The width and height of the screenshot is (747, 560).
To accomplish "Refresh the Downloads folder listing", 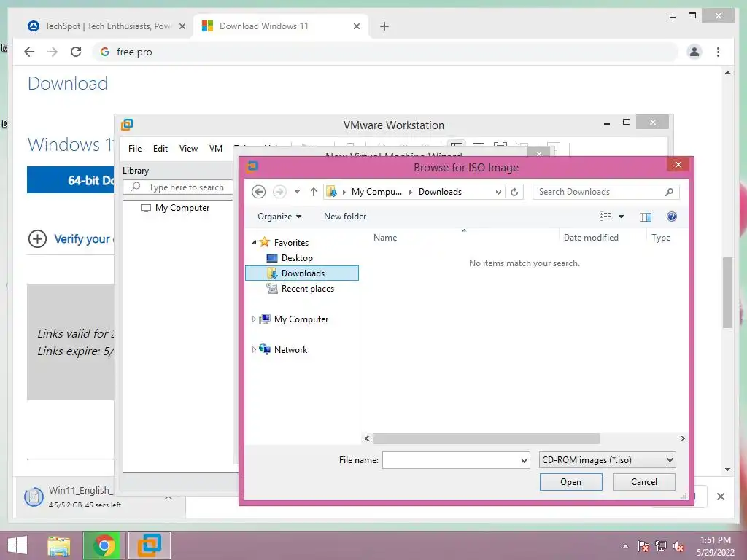I will click(514, 192).
